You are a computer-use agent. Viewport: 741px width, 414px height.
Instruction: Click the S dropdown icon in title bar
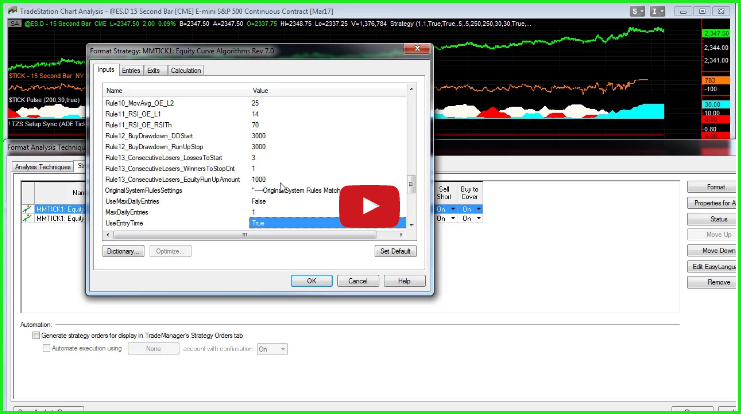point(637,11)
